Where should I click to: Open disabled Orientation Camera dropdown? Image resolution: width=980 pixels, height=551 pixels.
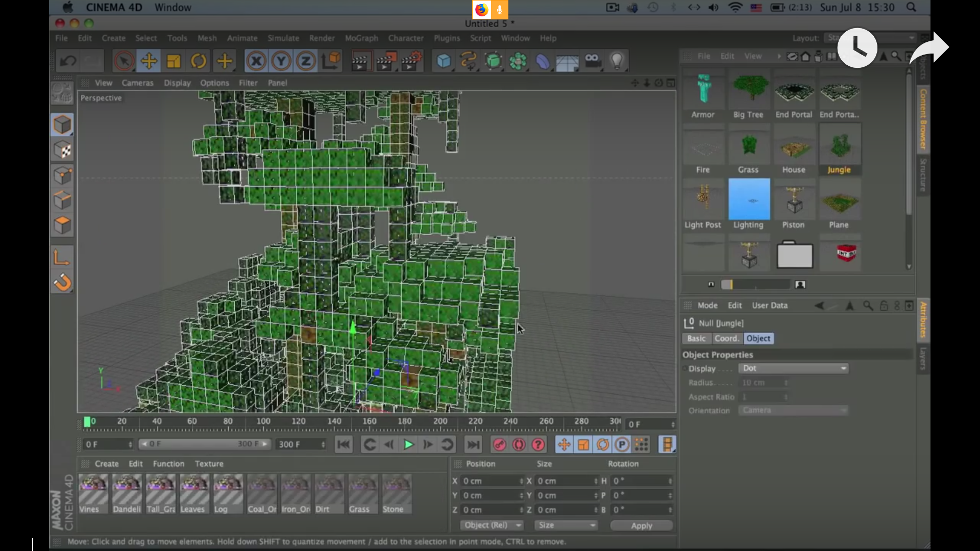[x=794, y=411]
